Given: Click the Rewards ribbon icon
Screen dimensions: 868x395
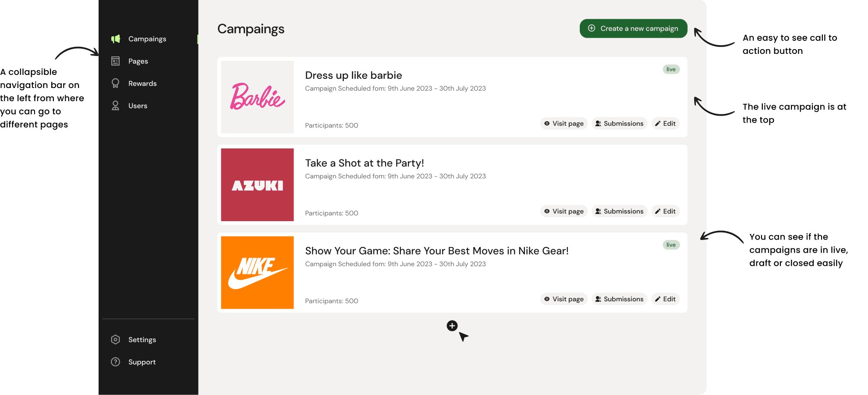Looking at the screenshot, I should [116, 84].
